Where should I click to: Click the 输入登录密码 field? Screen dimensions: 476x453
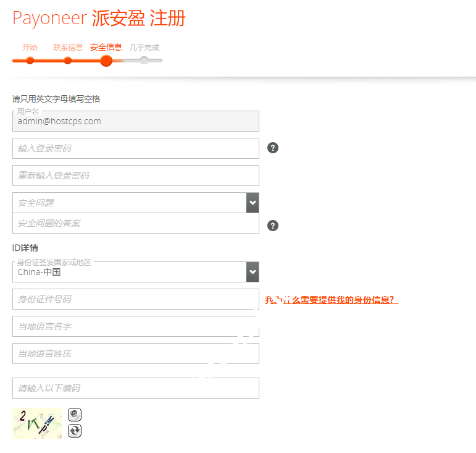pos(135,148)
